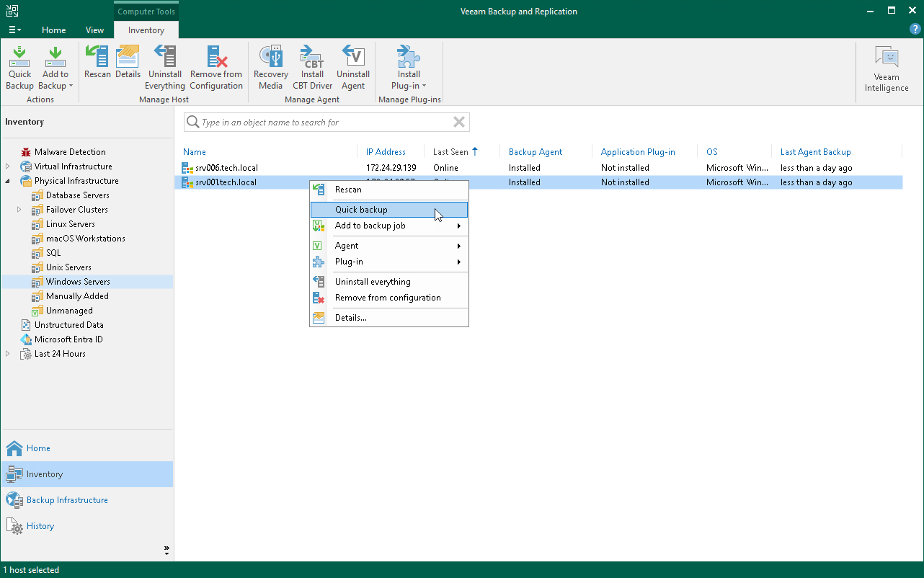The height and width of the screenshot is (578, 924).
Task: Select Last 24 Hours in the tree
Action: 60,354
